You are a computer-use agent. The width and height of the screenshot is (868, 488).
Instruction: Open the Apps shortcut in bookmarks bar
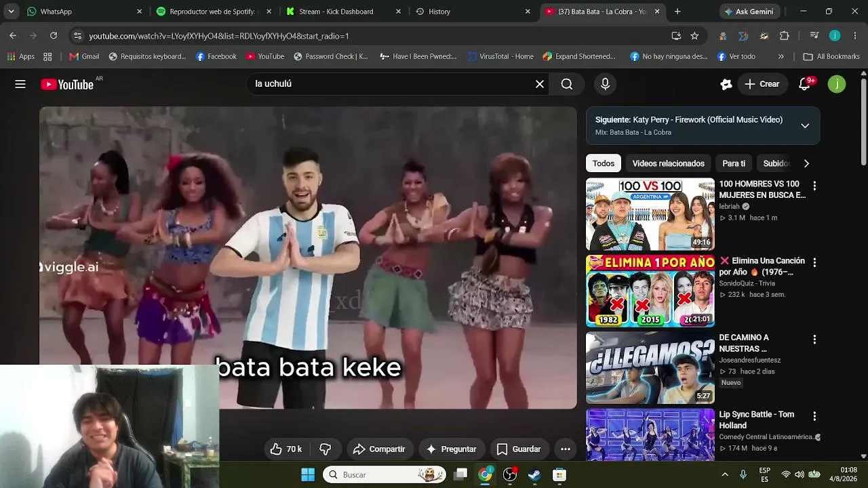pos(21,56)
